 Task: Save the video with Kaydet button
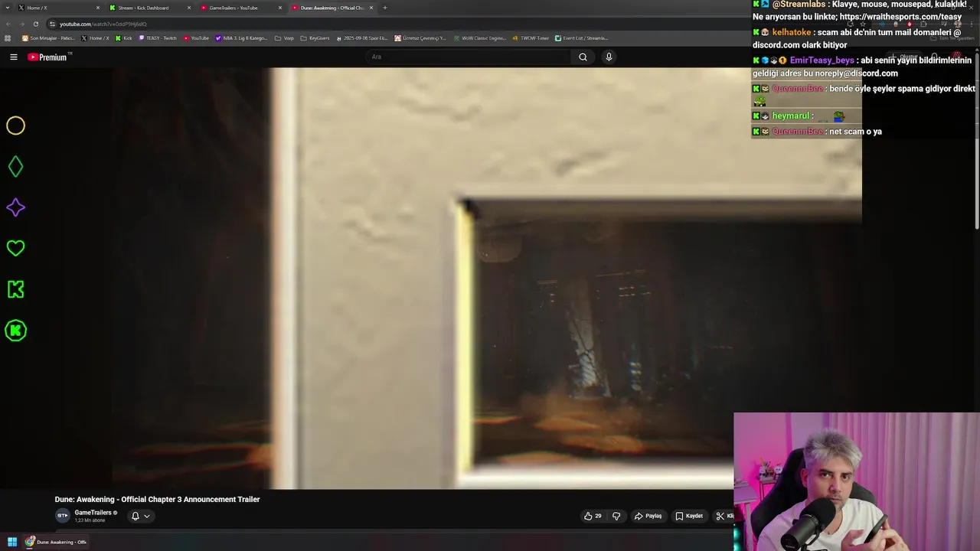[689, 516]
